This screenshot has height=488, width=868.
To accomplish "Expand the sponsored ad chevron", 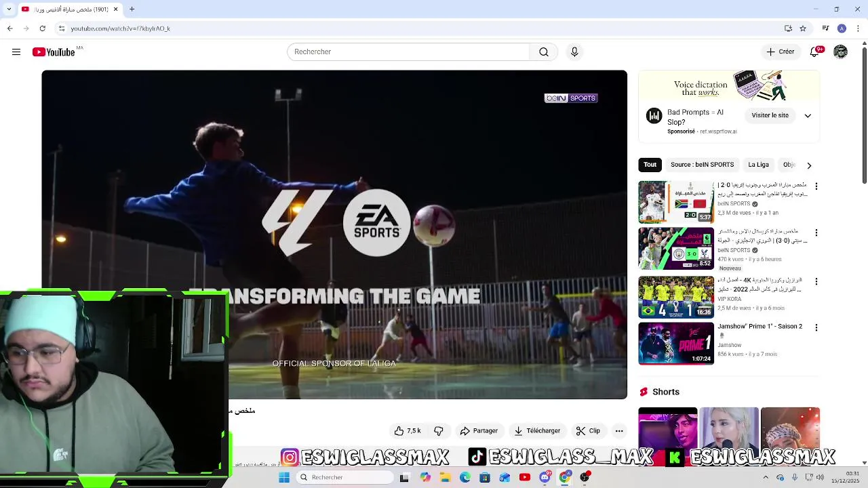I will [x=808, y=116].
